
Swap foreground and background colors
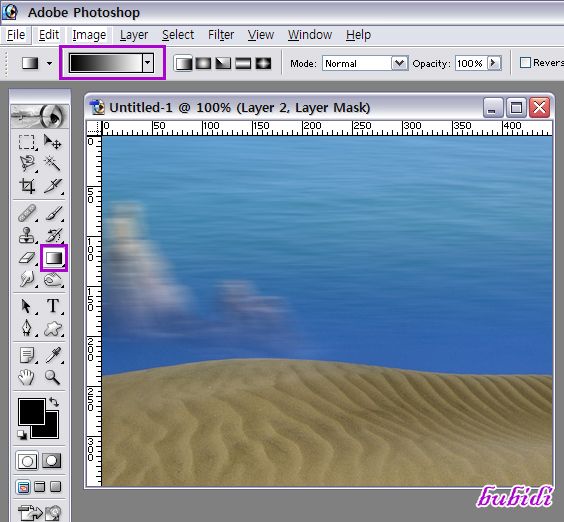(x=54, y=401)
